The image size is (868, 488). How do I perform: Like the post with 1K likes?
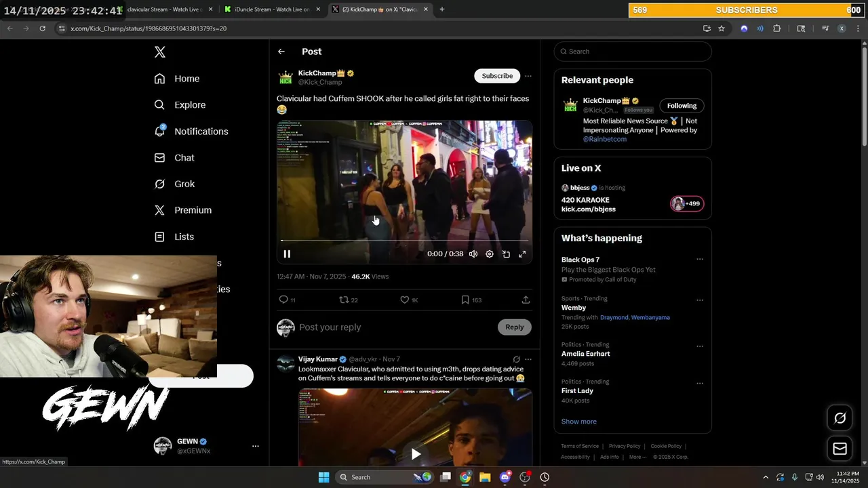409,300
